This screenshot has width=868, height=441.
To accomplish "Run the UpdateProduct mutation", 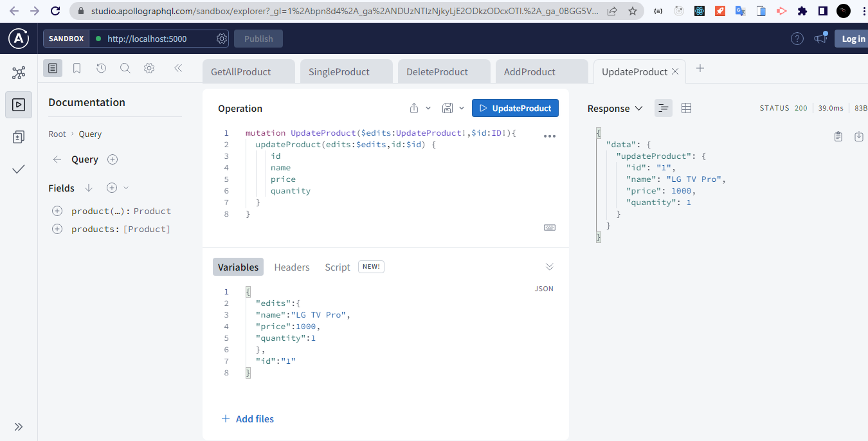I will [514, 108].
